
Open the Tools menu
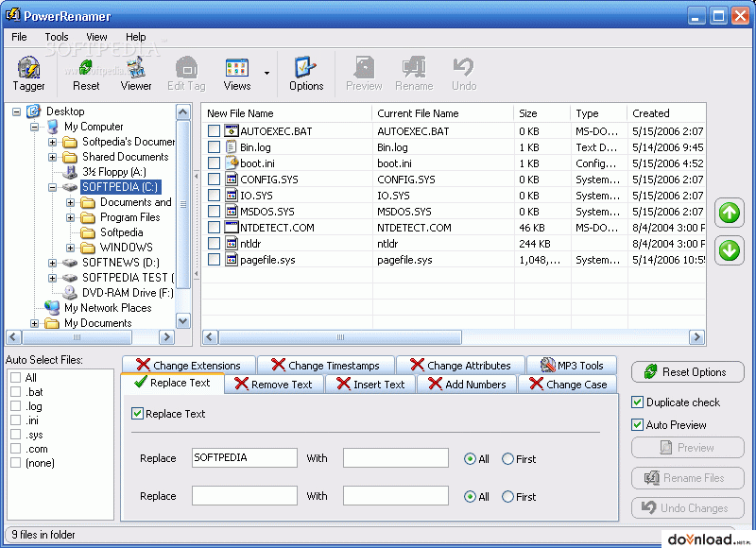57,37
